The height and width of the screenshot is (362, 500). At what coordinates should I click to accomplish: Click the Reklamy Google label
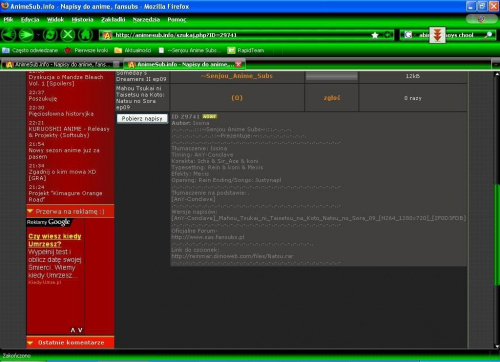pyautogui.click(x=48, y=222)
